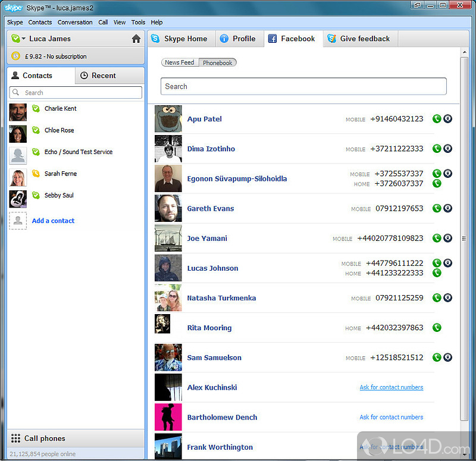
Task: Click the Skype credit coin icon
Action: tap(15, 56)
